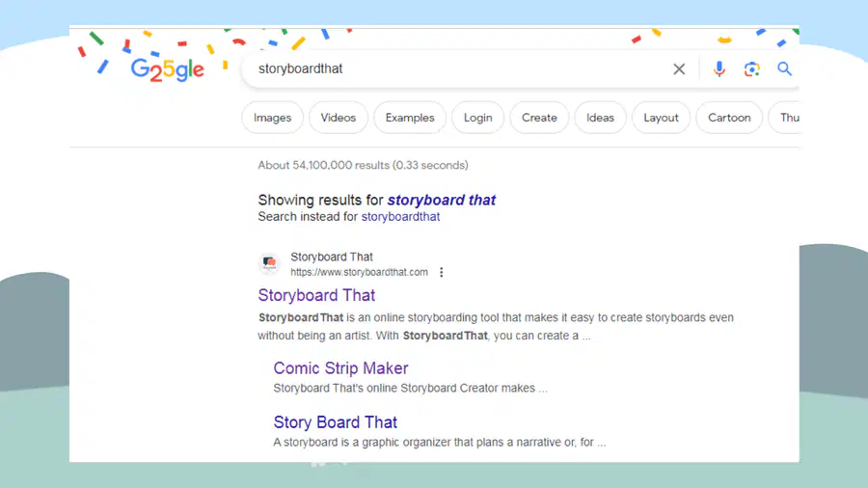Select the Examples filter chip
868x488 pixels.
click(x=410, y=118)
